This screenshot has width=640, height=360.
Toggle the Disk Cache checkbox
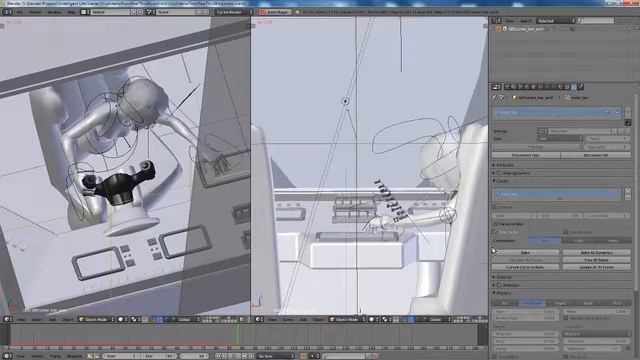pyautogui.click(x=496, y=232)
